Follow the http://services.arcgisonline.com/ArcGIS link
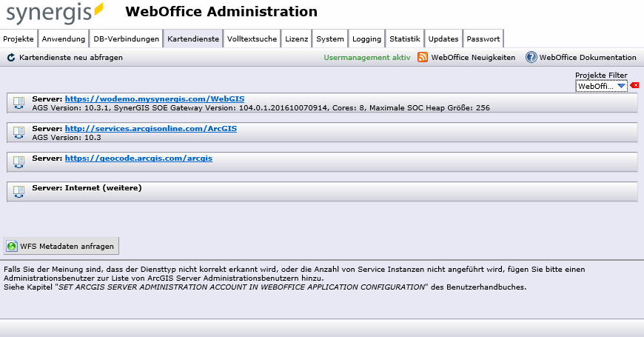Screen dimensions: 644x337 (x=151, y=128)
